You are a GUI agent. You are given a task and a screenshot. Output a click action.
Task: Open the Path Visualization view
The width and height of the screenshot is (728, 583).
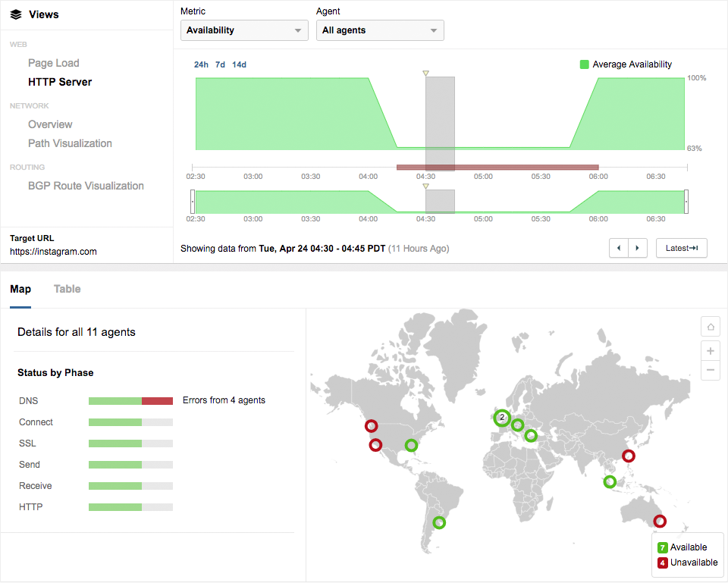click(70, 143)
